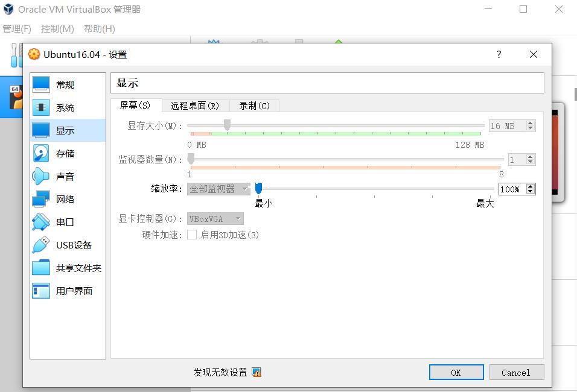This screenshot has height=392, width=577.
Task: Open the USB设备 settings icon
Action: 41,245
